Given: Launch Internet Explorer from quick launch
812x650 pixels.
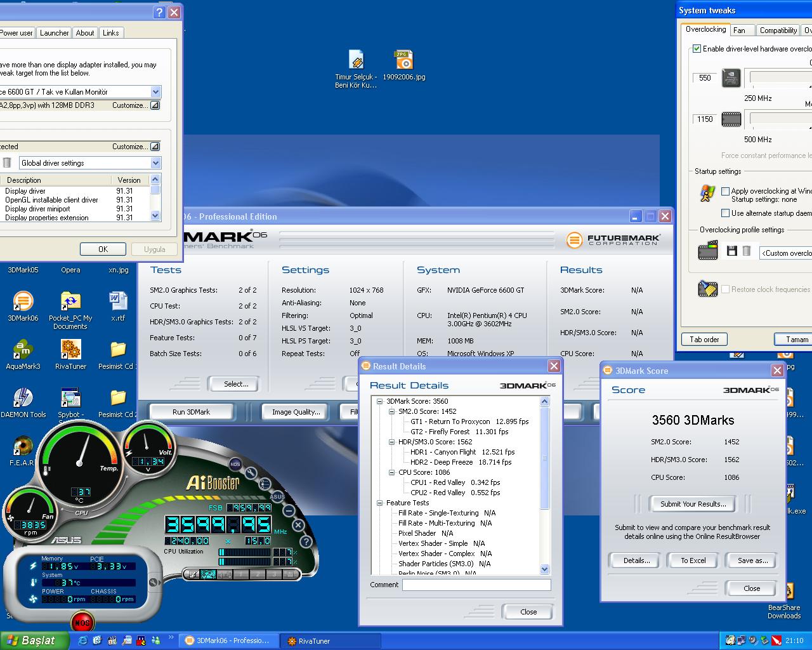Looking at the screenshot, I should click(x=82, y=640).
